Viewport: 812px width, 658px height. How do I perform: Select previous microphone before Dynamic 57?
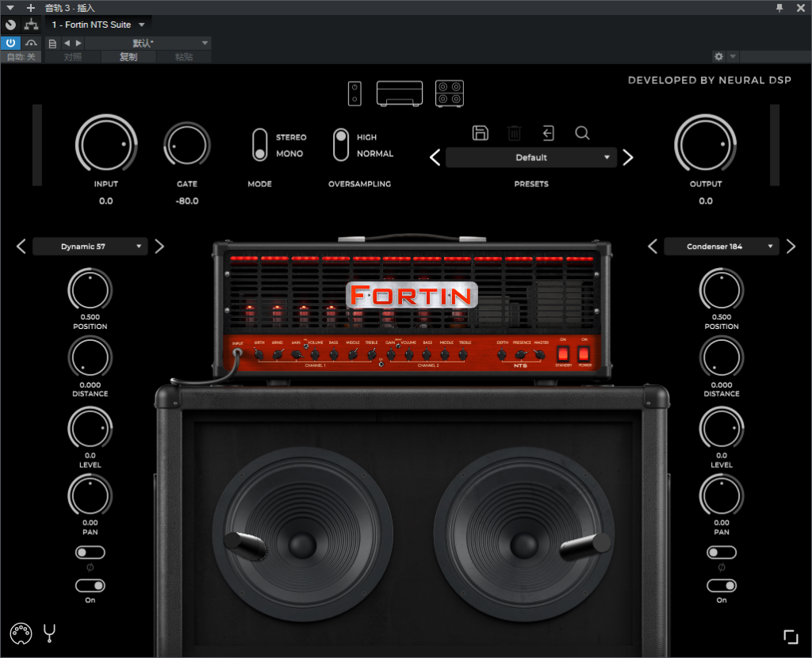[x=21, y=247]
